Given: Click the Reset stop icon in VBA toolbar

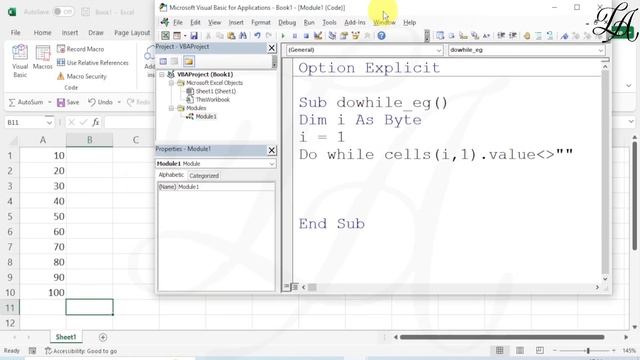Looking at the screenshot, I should pos(306,36).
